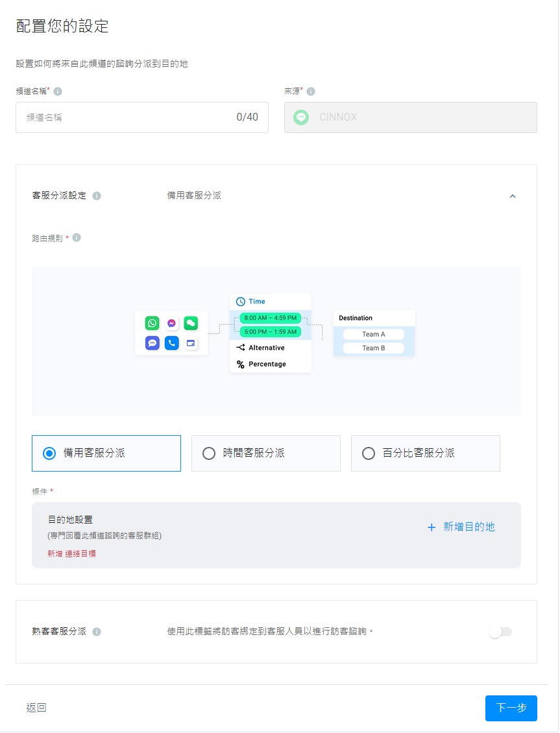Click the Destination header in diagram

point(356,318)
